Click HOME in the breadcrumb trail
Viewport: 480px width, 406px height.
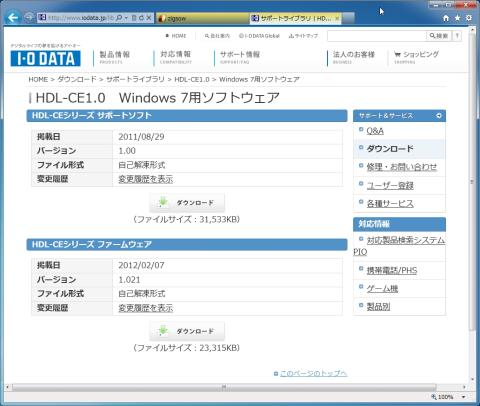point(38,79)
